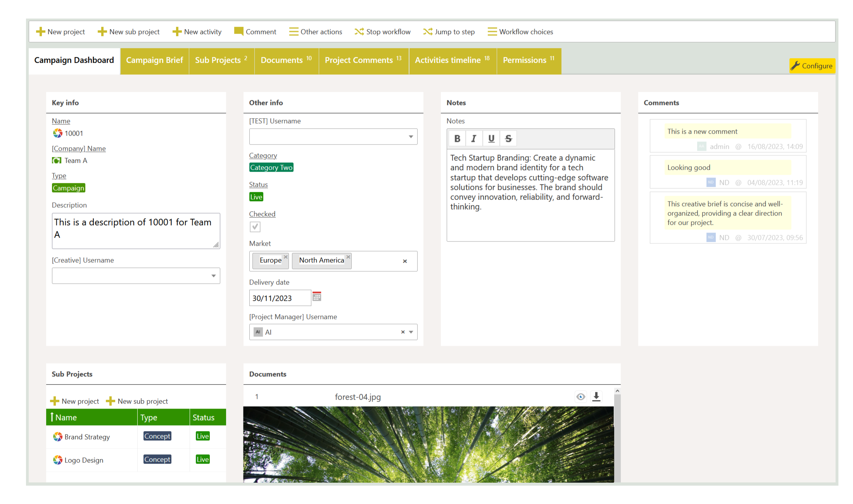This screenshot has height=504, width=853.
Task: Switch to the Campaign Brief tab
Action: click(154, 60)
